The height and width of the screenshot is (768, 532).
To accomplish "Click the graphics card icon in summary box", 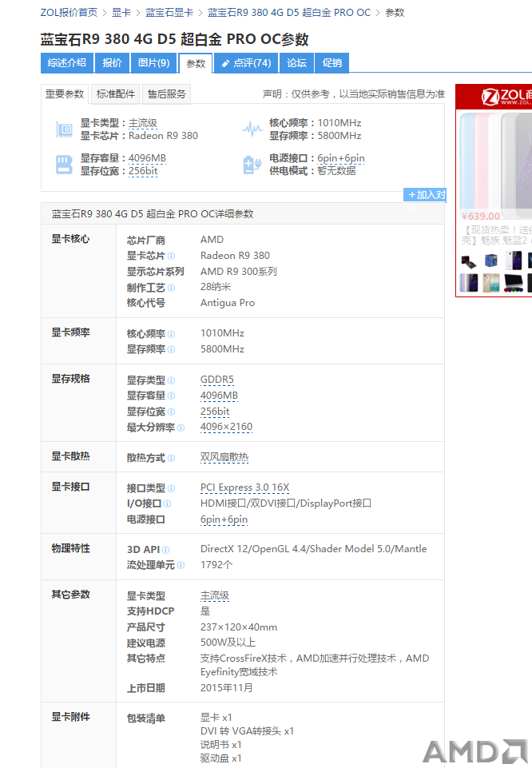I will click(64, 129).
